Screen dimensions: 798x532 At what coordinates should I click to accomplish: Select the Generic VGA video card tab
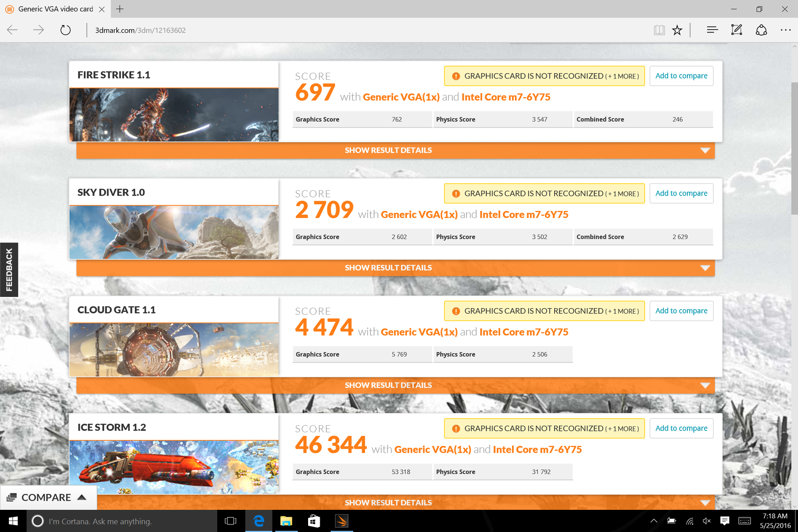point(55,9)
